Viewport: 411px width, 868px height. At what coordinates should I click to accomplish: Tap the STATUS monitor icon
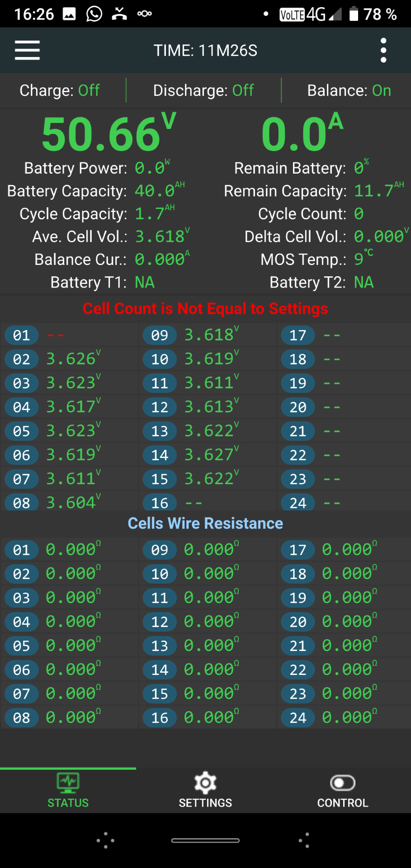pyautogui.click(x=68, y=783)
